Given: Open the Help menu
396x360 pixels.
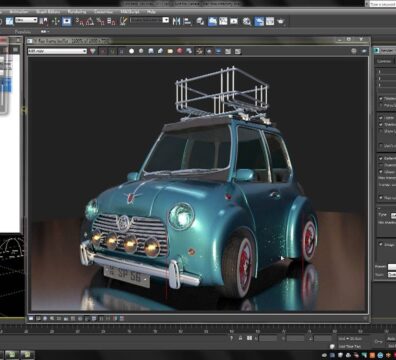Looking at the screenshot, I should coord(151,11).
